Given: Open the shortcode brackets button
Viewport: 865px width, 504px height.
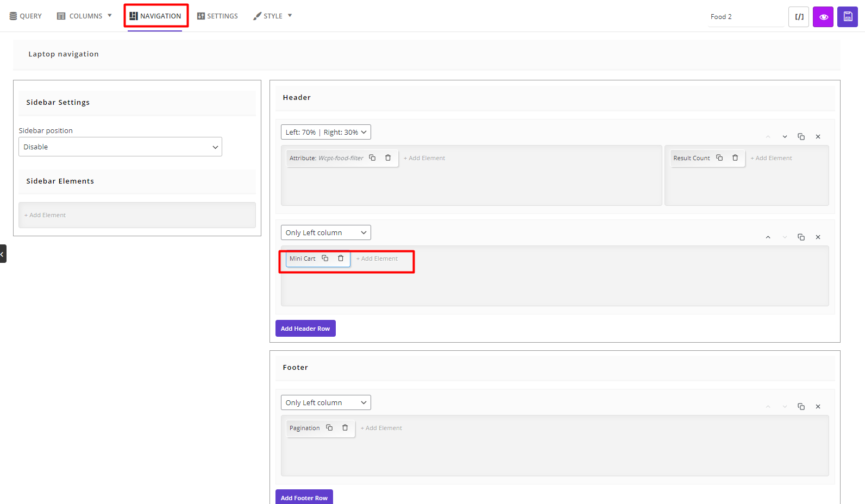Looking at the screenshot, I should [x=799, y=17].
